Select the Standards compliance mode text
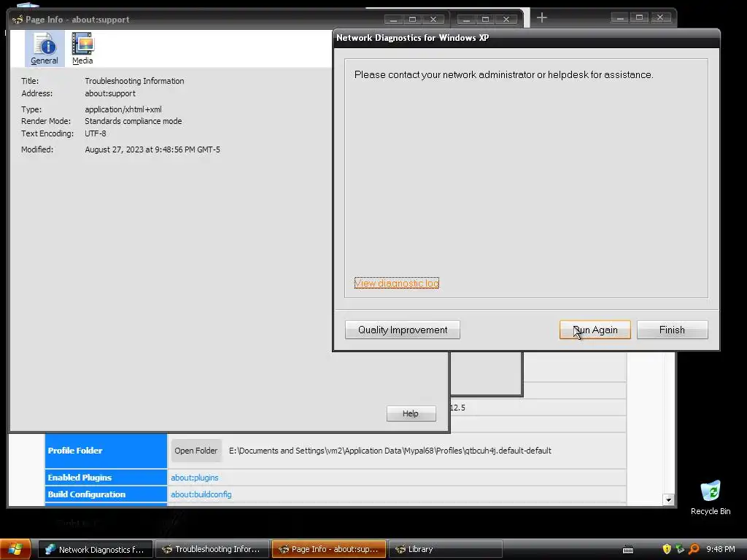This screenshot has height=560, width=747. (x=133, y=121)
